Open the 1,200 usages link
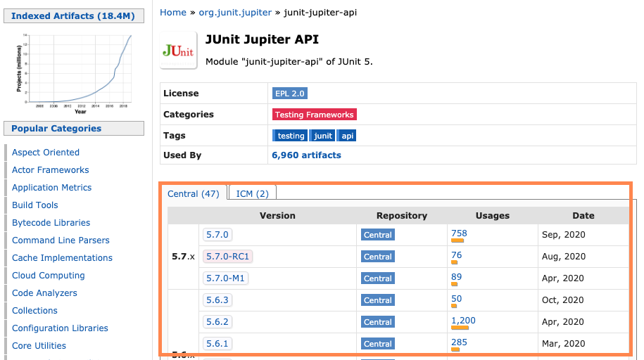 [463, 320]
